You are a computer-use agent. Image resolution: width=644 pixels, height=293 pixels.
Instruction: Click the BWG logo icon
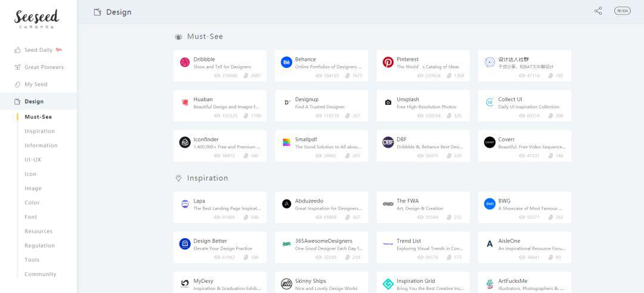(x=490, y=204)
